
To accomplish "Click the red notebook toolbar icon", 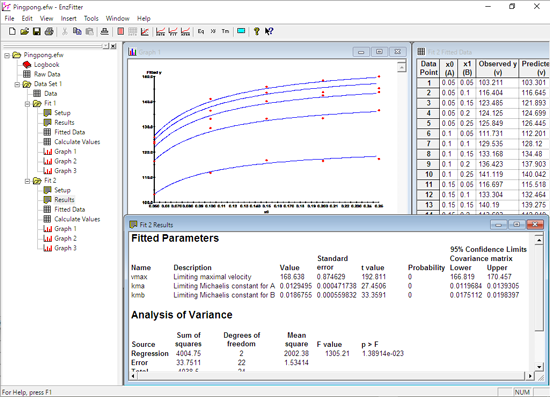I will point(120,32).
